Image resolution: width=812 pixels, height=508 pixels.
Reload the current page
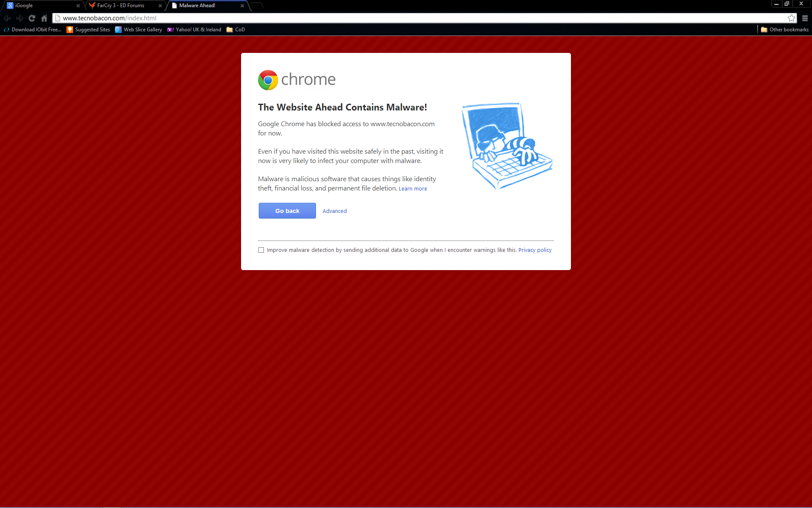click(x=32, y=18)
